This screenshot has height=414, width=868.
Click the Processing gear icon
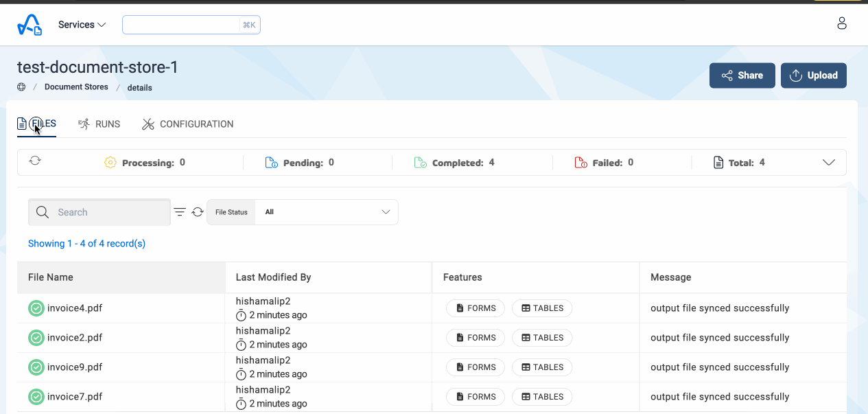(110, 163)
